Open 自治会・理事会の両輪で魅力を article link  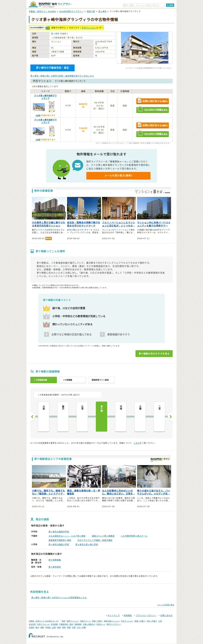click(x=83, y=224)
